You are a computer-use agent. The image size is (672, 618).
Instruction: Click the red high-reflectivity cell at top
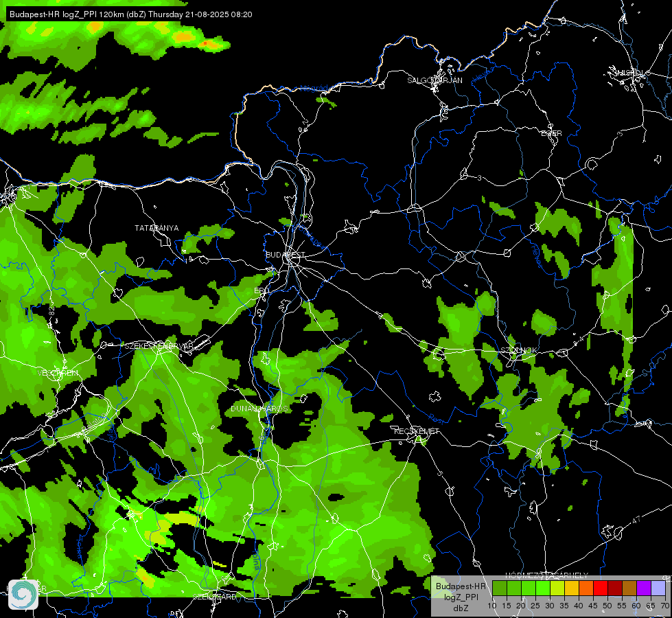coord(205,43)
